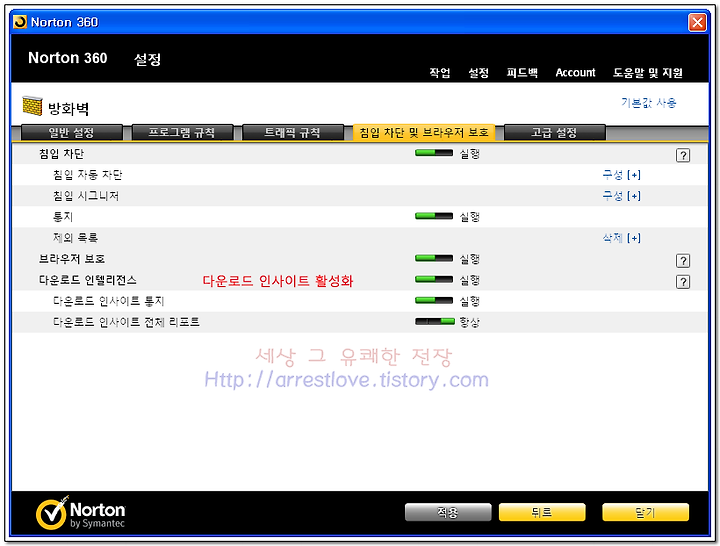
Task: Click the help icon for 다운로드 인텔리전스
Action: tap(682, 281)
